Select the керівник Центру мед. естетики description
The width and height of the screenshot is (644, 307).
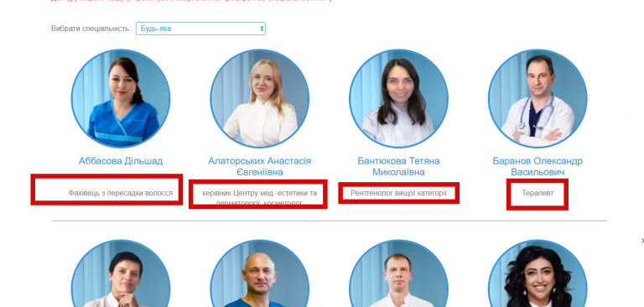tap(260, 198)
